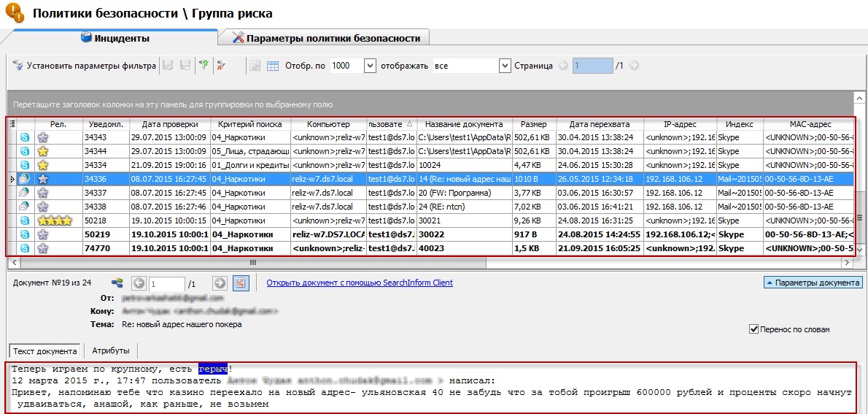Toggle the sort arrow on the Пользователь column
The image size is (868, 414).
pos(409,124)
